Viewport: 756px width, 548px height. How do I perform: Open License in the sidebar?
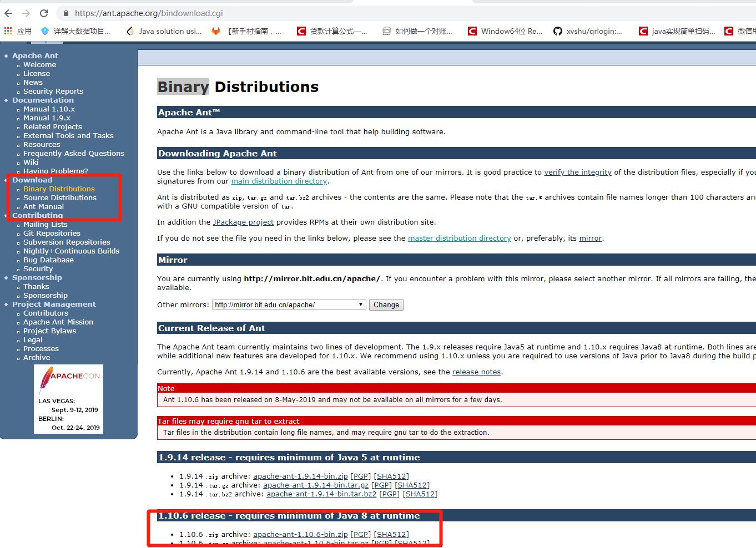(x=37, y=74)
